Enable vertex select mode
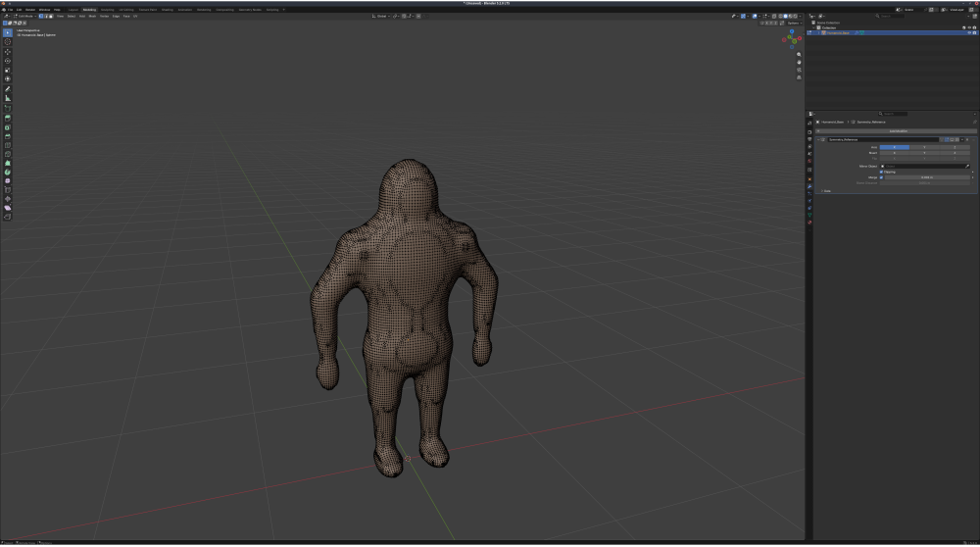This screenshot has width=980, height=547. pyautogui.click(x=41, y=17)
